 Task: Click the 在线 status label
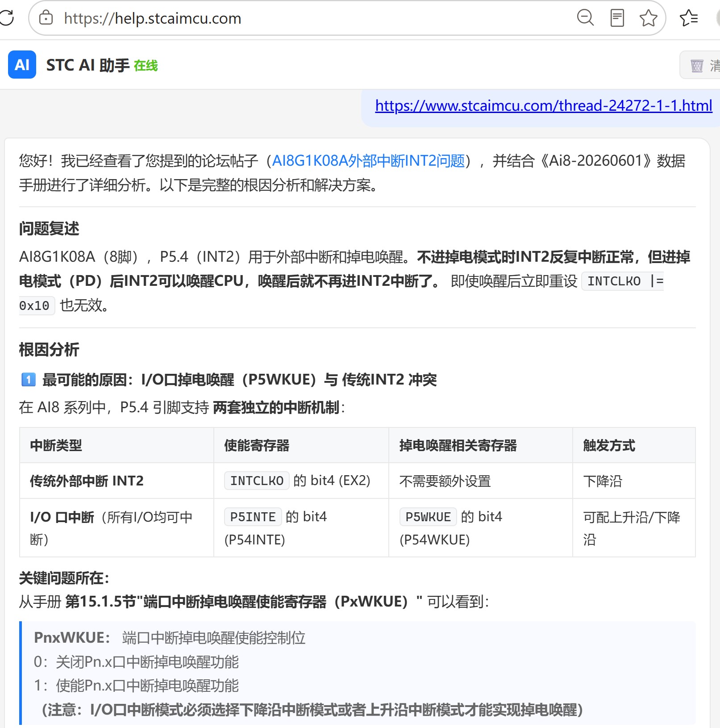pyautogui.click(x=146, y=66)
